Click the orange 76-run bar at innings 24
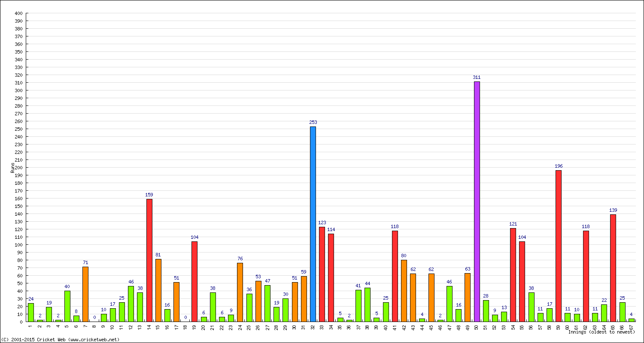 240,292
